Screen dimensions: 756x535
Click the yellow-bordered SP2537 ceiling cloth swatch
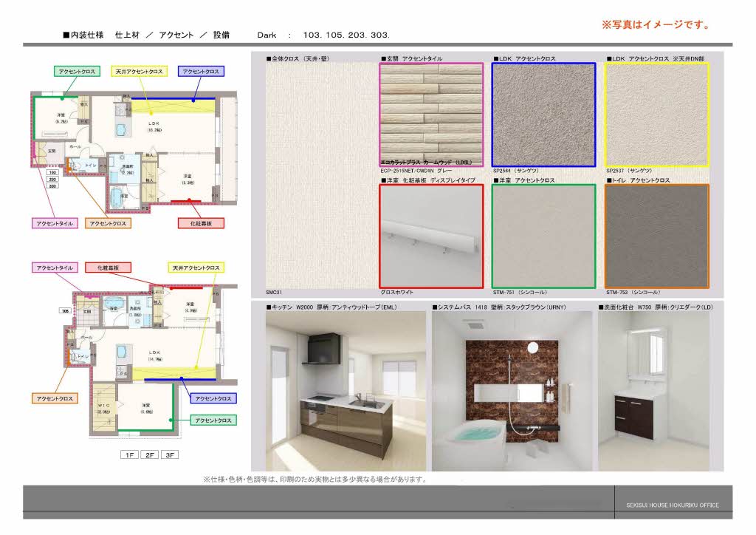pos(656,114)
